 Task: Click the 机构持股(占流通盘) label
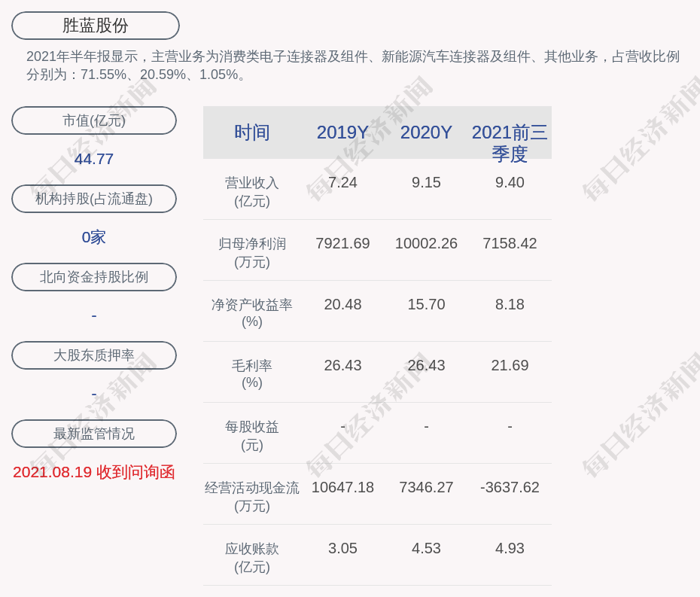point(94,199)
